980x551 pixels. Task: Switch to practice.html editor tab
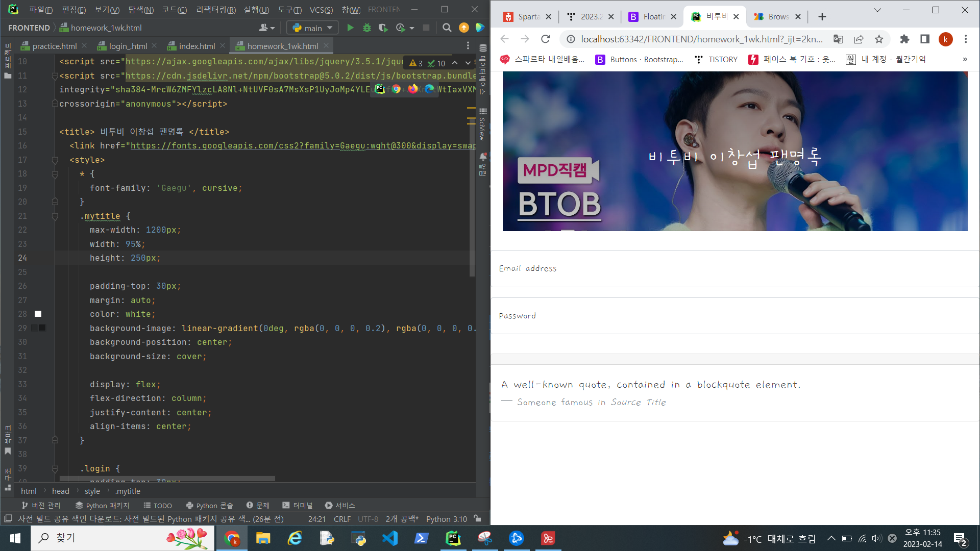coord(55,46)
